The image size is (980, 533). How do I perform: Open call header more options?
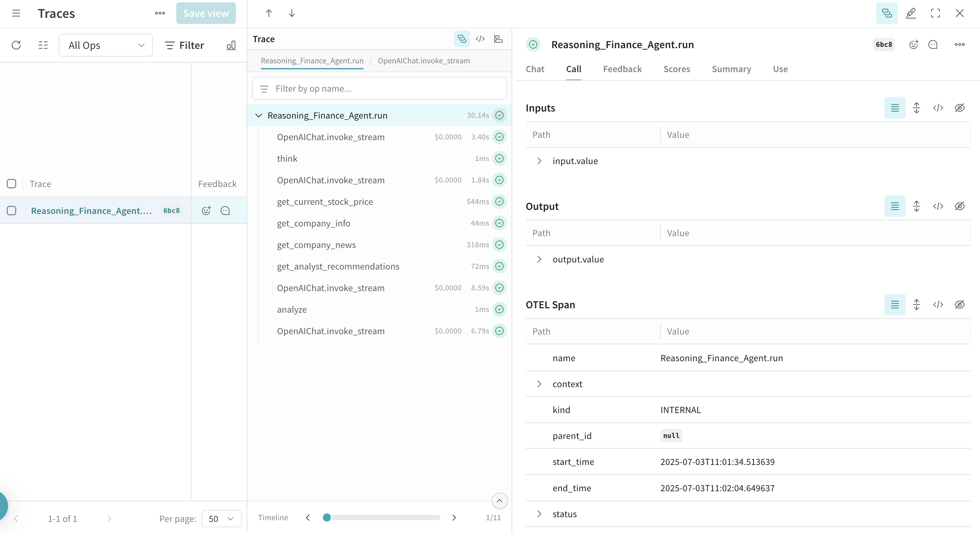[960, 44]
